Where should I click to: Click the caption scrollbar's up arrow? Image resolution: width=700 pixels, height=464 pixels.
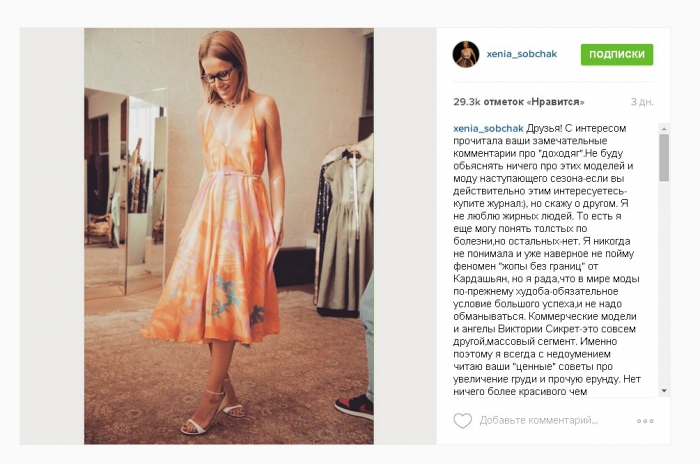coord(664,129)
